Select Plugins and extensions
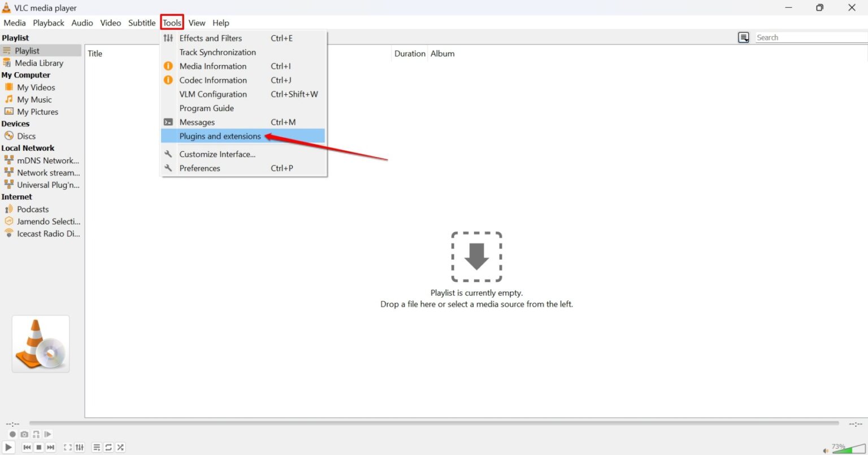 coord(219,136)
